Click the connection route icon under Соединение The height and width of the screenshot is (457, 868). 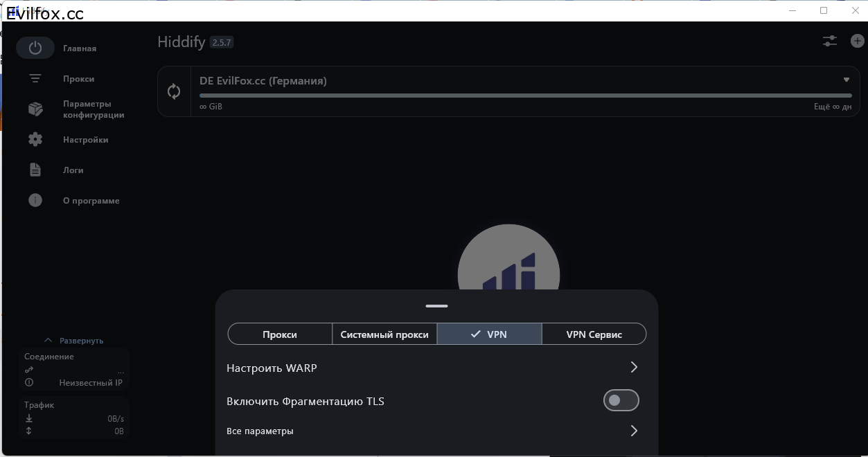click(29, 370)
